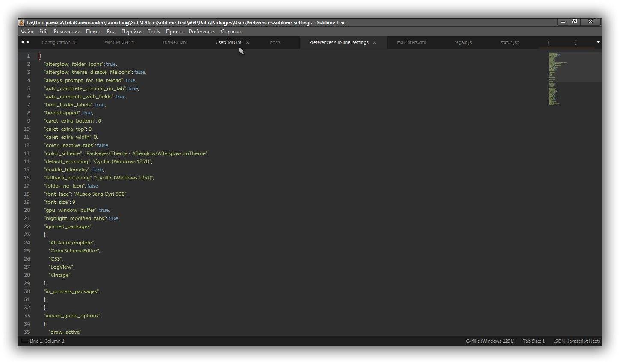Open the Edit menu
Image resolution: width=620 pixels, height=364 pixels.
[x=44, y=32]
